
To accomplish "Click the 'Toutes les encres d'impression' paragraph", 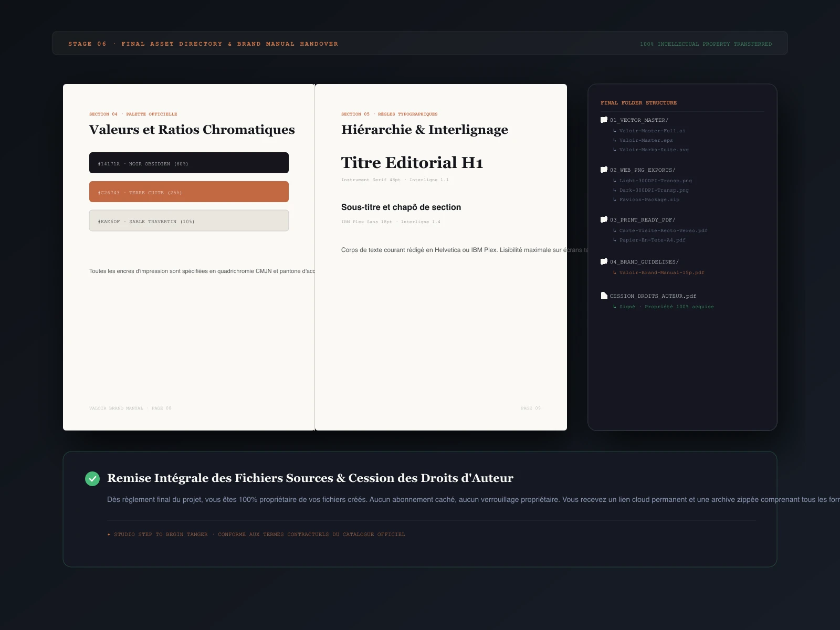I will [x=202, y=271].
